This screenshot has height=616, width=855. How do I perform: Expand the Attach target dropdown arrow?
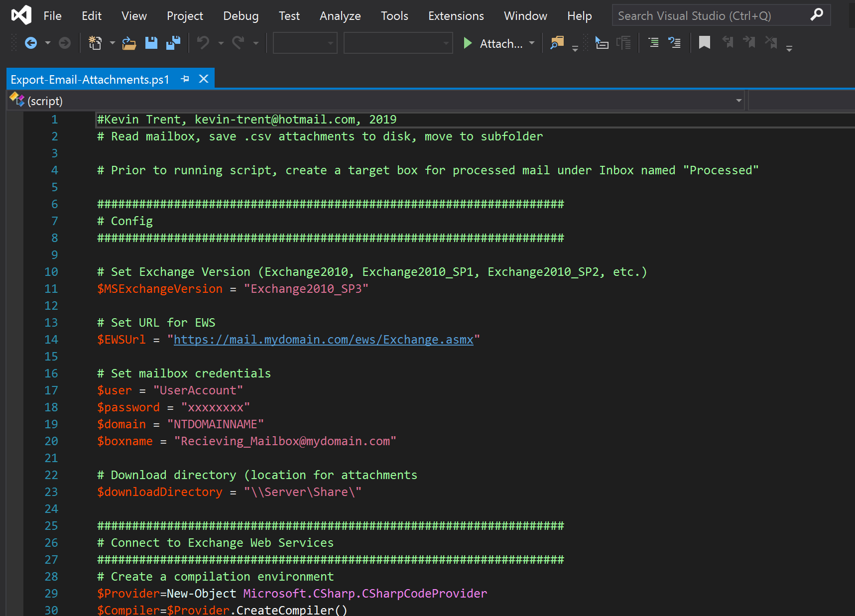coord(532,43)
